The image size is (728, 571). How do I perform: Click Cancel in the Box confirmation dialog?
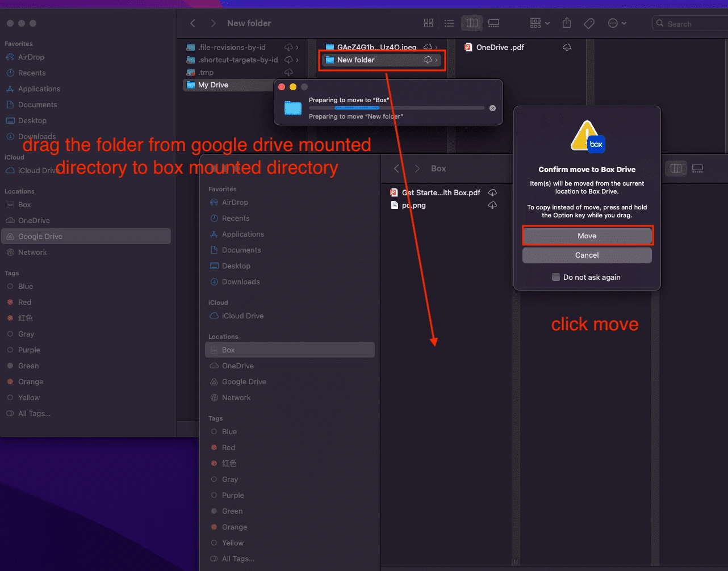(587, 255)
